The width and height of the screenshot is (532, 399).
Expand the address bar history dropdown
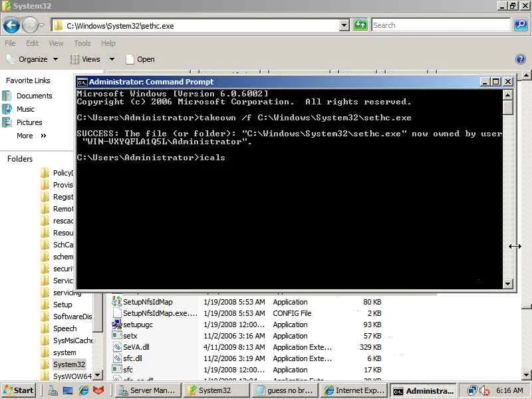point(344,25)
